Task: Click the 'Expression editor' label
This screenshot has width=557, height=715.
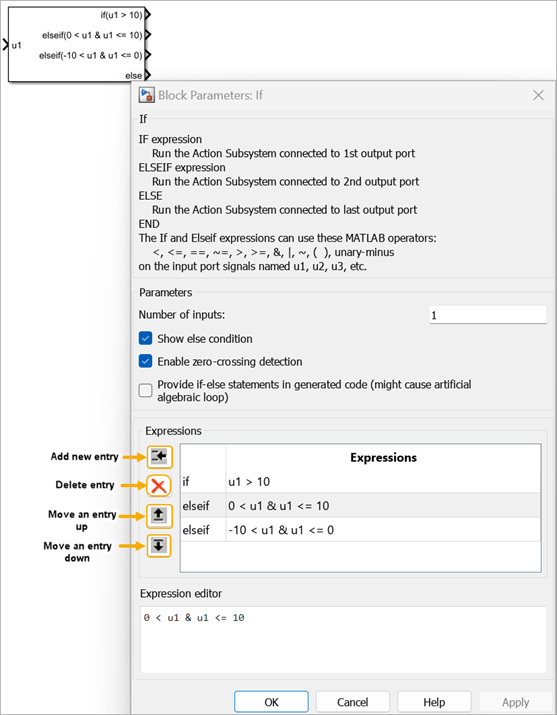Action: tap(181, 593)
